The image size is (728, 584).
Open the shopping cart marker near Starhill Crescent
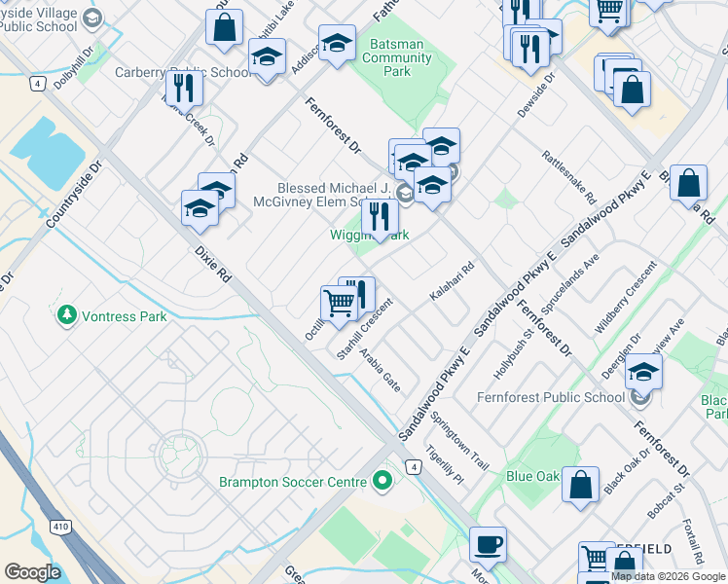tap(339, 305)
